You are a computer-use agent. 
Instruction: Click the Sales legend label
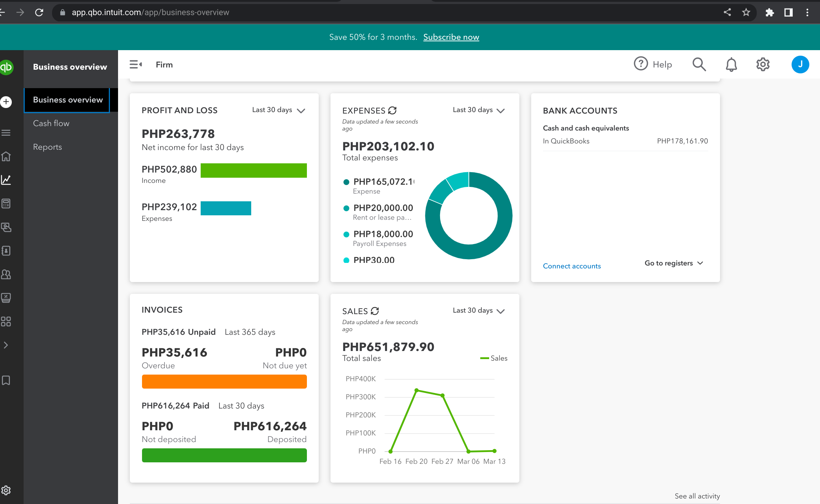point(494,358)
